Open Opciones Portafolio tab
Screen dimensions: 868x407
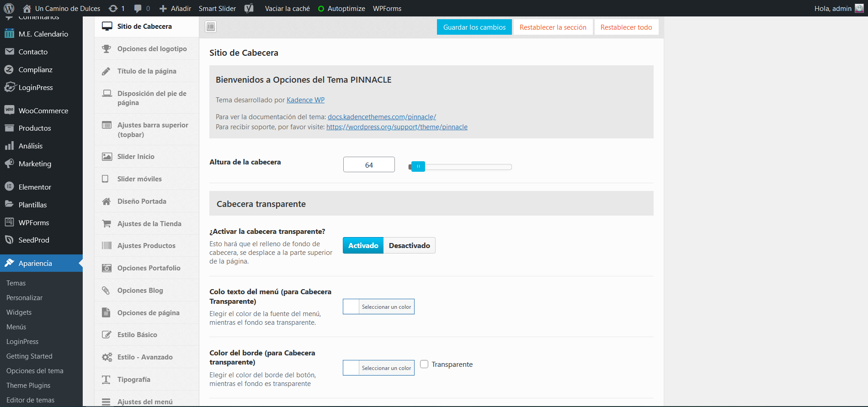pyautogui.click(x=147, y=268)
